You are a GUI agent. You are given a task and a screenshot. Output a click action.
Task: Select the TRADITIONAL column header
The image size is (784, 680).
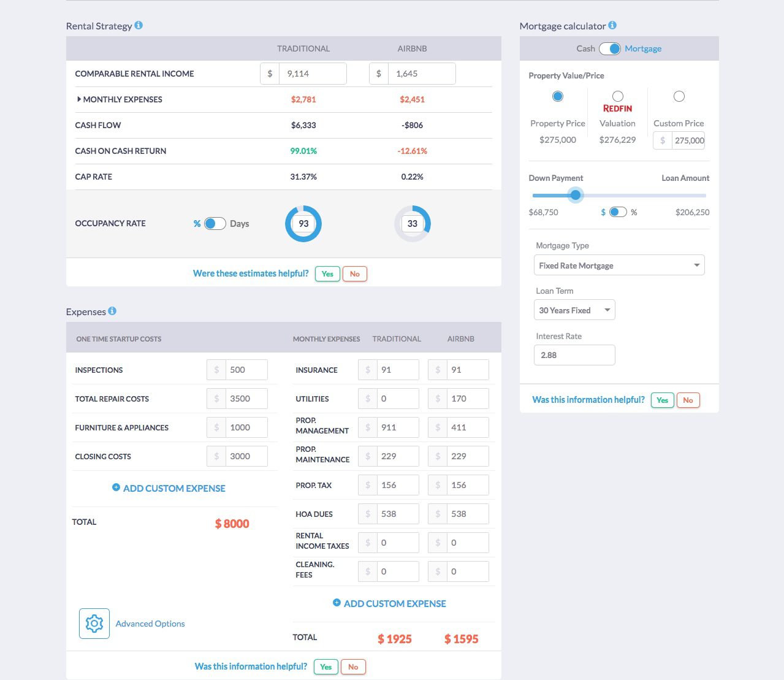[303, 48]
